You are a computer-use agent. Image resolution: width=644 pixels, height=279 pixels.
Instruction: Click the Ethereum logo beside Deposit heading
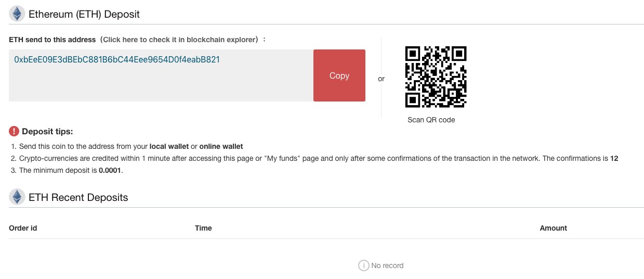click(x=18, y=14)
